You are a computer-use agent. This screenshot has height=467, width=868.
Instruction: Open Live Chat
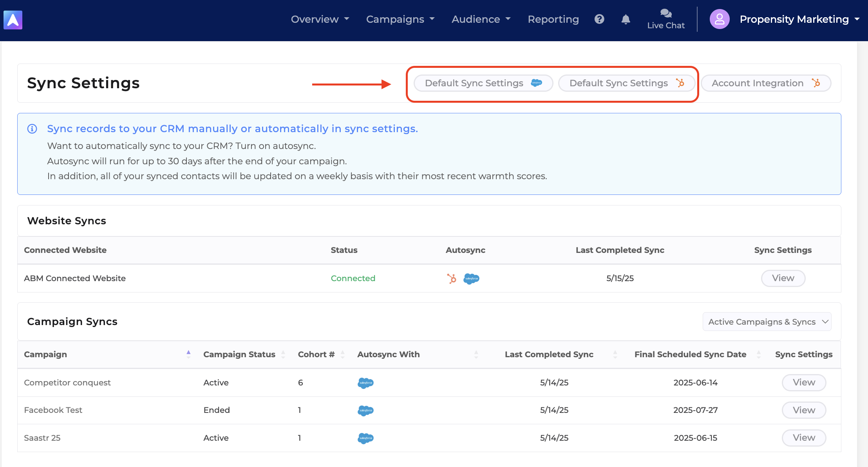tap(666, 19)
